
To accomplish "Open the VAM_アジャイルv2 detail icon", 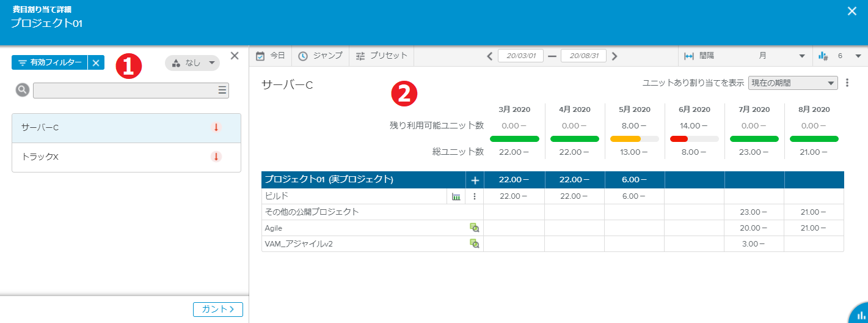I will pos(474,243).
